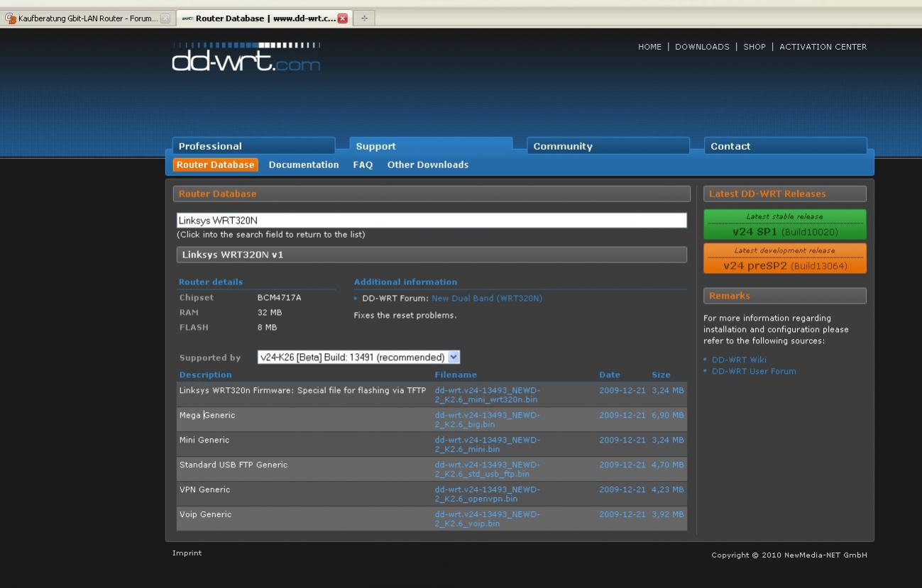Download the mini_wrt320n.bin firmware file
The width and height of the screenshot is (922, 588).
pyautogui.click(x=487, y=395)
